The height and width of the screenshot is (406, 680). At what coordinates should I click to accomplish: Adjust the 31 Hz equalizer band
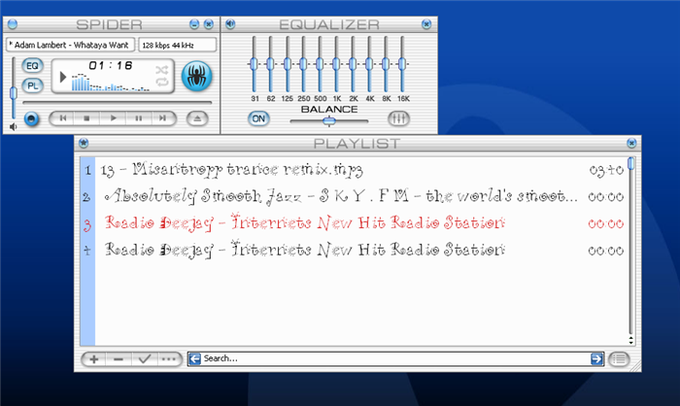254,64
